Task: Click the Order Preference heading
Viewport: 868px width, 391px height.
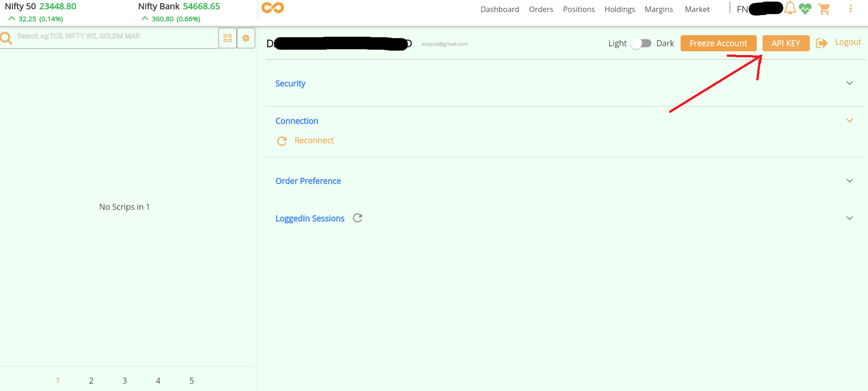Action: click(x=308, y=181)
